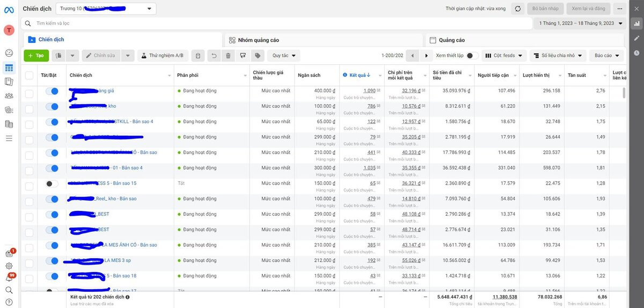Click the 'Xem lại và đăng' button
Screen dimensions: 644x308
(588, 9)
